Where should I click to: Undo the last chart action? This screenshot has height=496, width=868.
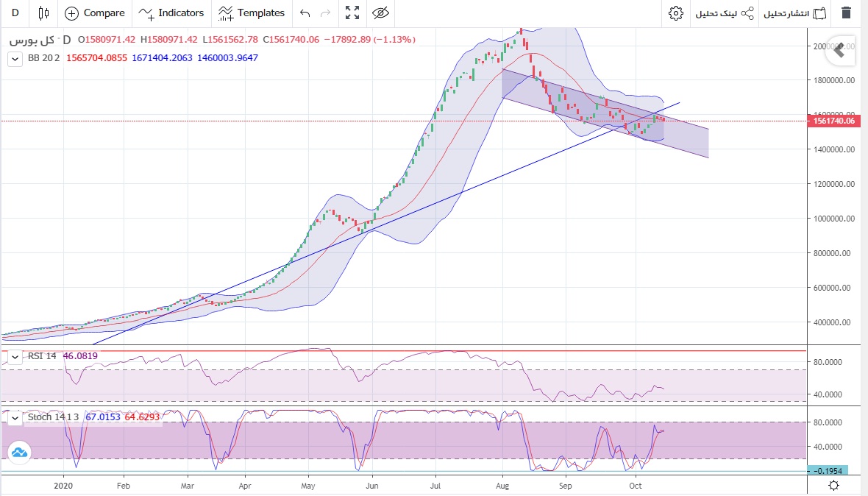[305, 13]
